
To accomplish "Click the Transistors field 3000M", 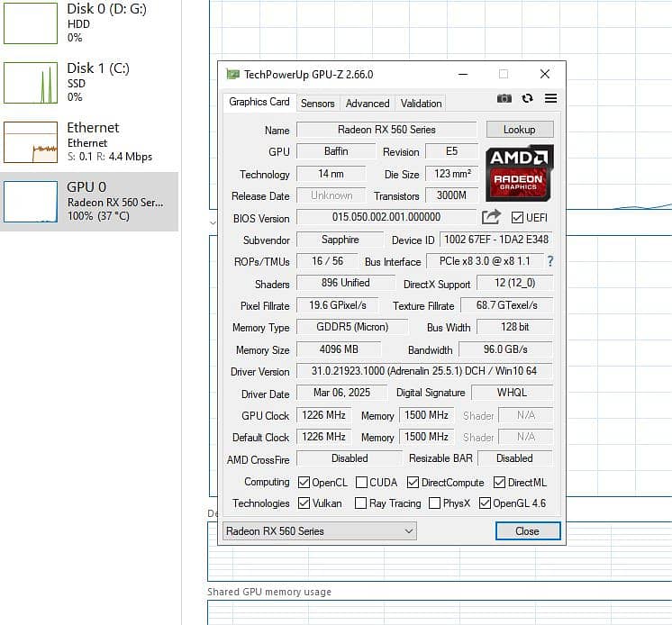I will [451, 195].
